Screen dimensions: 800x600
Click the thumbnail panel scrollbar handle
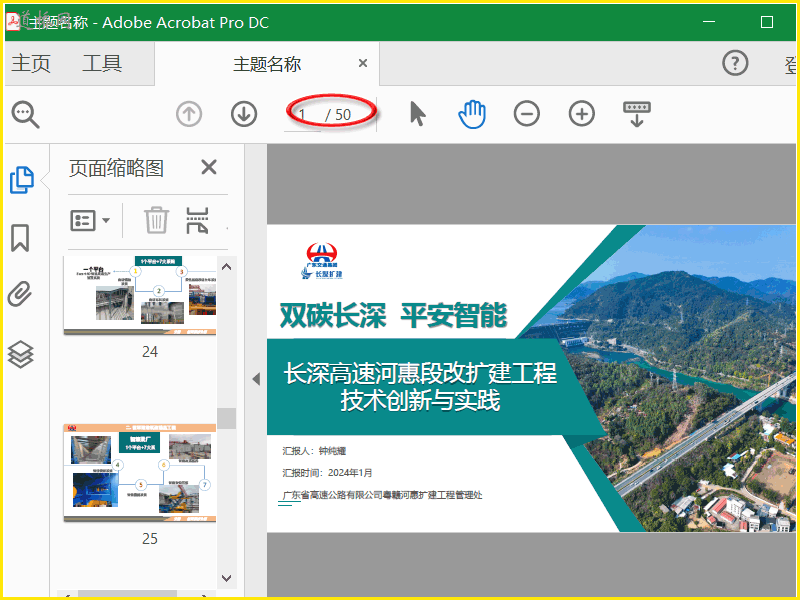227,418
